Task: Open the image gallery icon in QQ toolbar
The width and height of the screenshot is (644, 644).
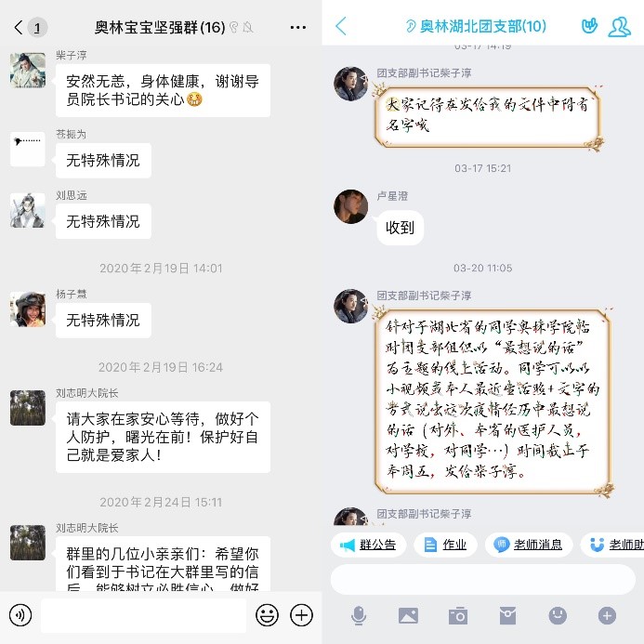Action: pos(408,616)
